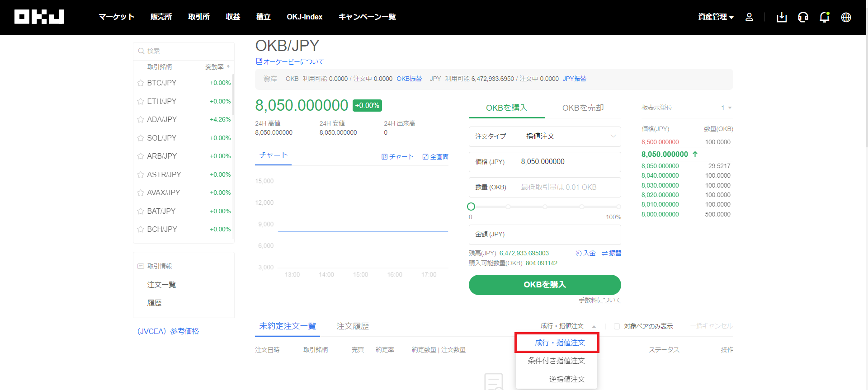This screenshot has height=390, width=868.
Task: Enable 対象ペアのみ表示 checkbox
Action: (617, 326)
